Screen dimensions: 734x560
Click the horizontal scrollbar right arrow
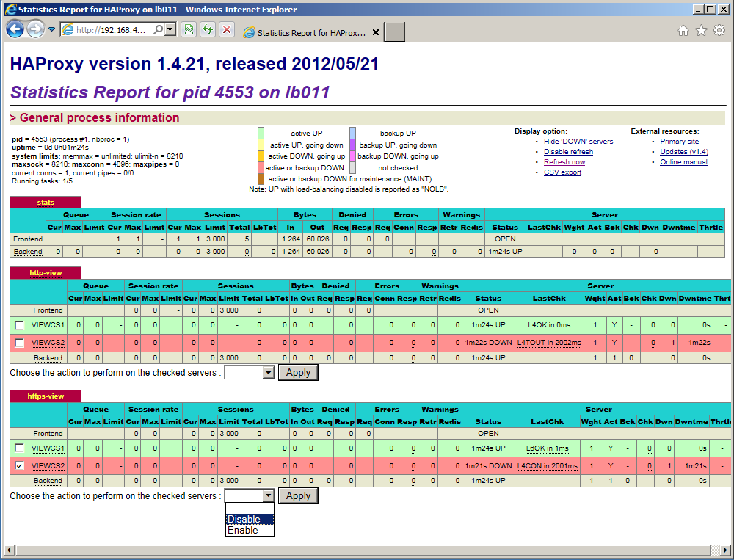(726, 550)
